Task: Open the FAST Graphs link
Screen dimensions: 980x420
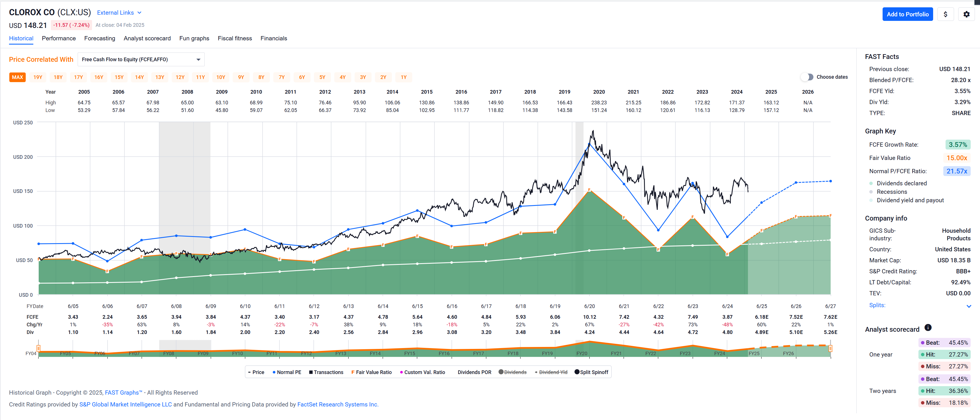Action: [x=123, y=393]
